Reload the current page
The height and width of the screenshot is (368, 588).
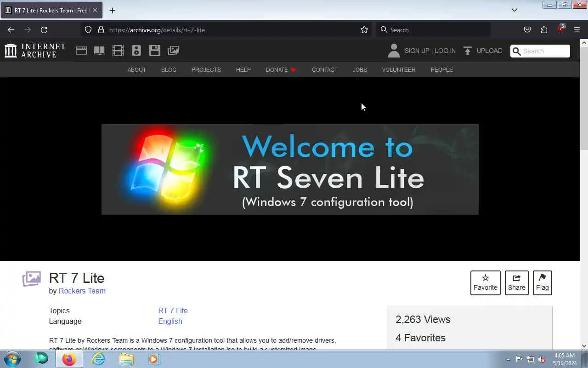pyautogui.click(x=44, y=29)
